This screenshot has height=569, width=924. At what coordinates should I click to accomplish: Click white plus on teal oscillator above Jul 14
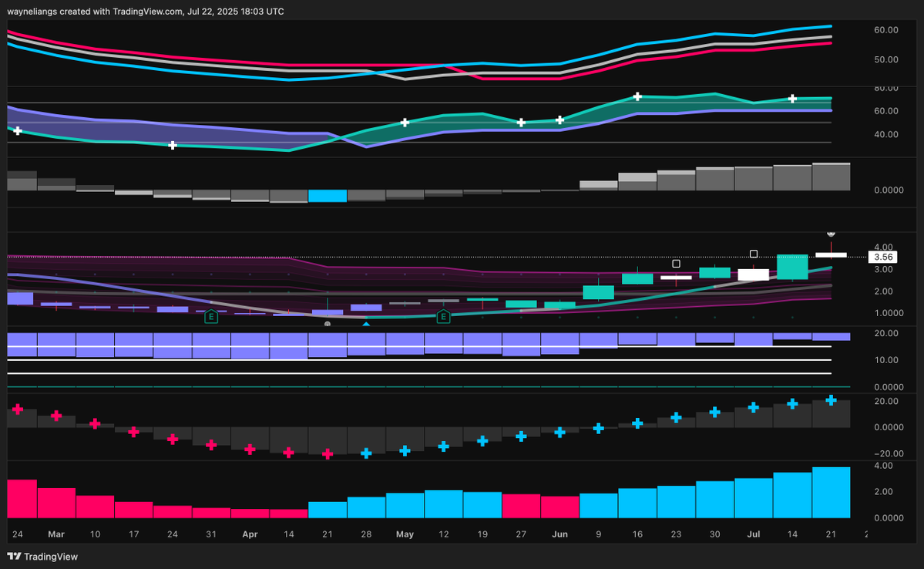click(x=792, y=99)
